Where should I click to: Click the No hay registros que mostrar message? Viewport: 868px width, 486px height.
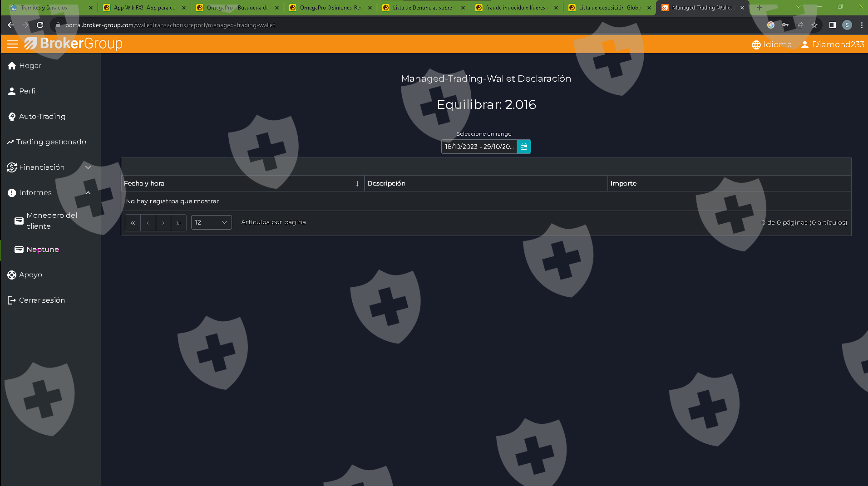coord(173,201)
